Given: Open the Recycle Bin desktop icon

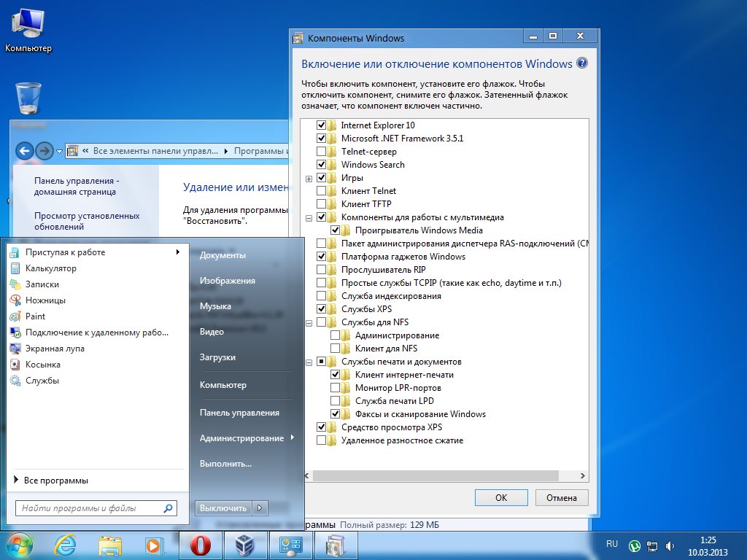Looking at the screenshot, I should (x=28, y=98).
